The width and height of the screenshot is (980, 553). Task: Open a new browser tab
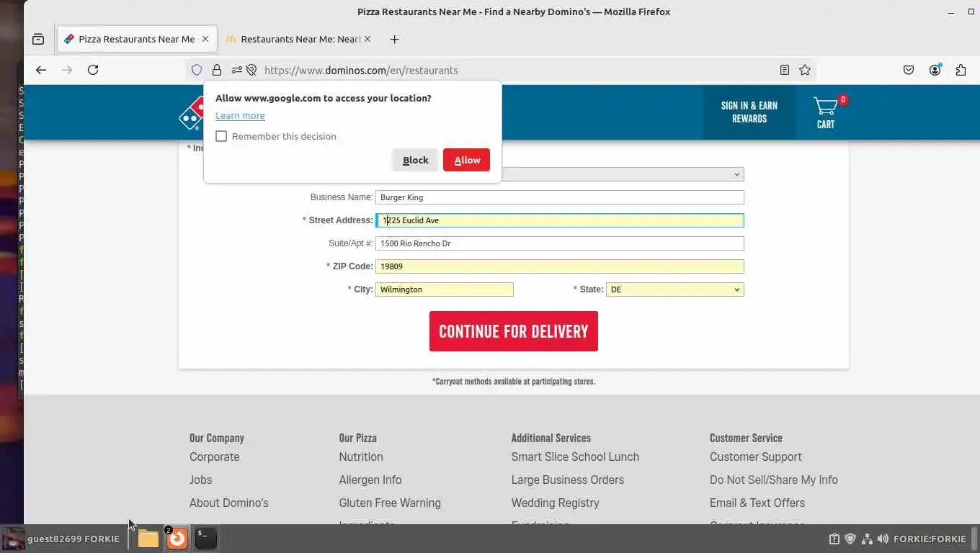pyautogui.click(x=394, y=40)
